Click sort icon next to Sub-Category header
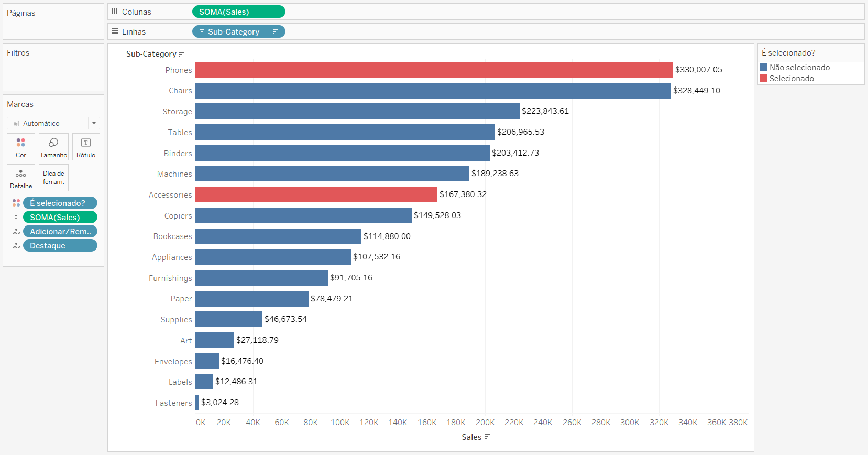Viewport: 868px width, 455px height. (181, 54)
